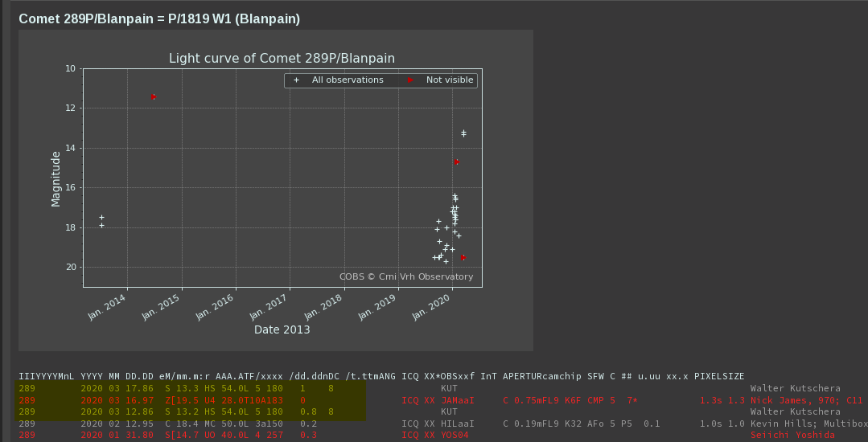Toggle 'All observations' series in legend

348,80
